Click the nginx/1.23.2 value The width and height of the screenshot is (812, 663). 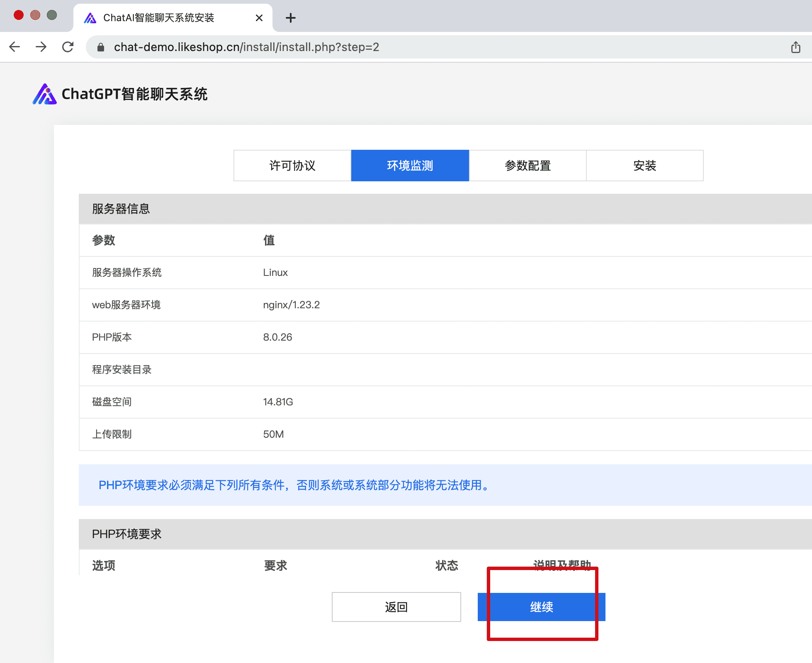[x=292, y=305]
